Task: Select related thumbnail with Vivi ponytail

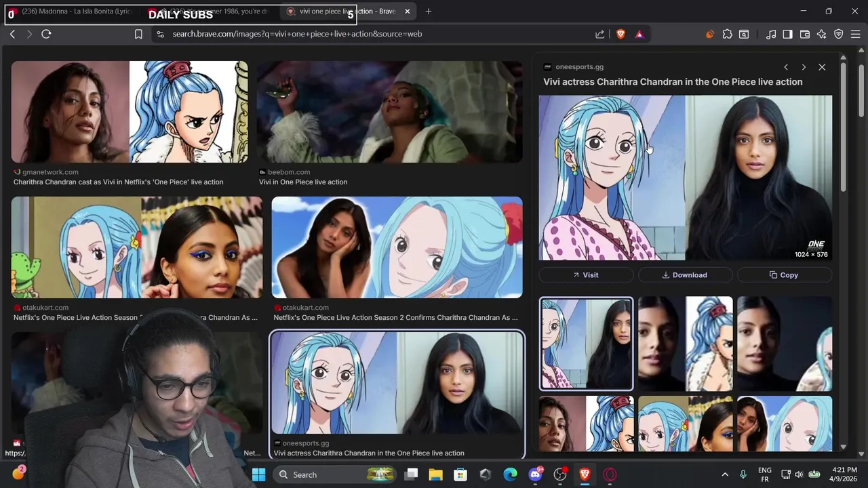Action: click(685, 344)
